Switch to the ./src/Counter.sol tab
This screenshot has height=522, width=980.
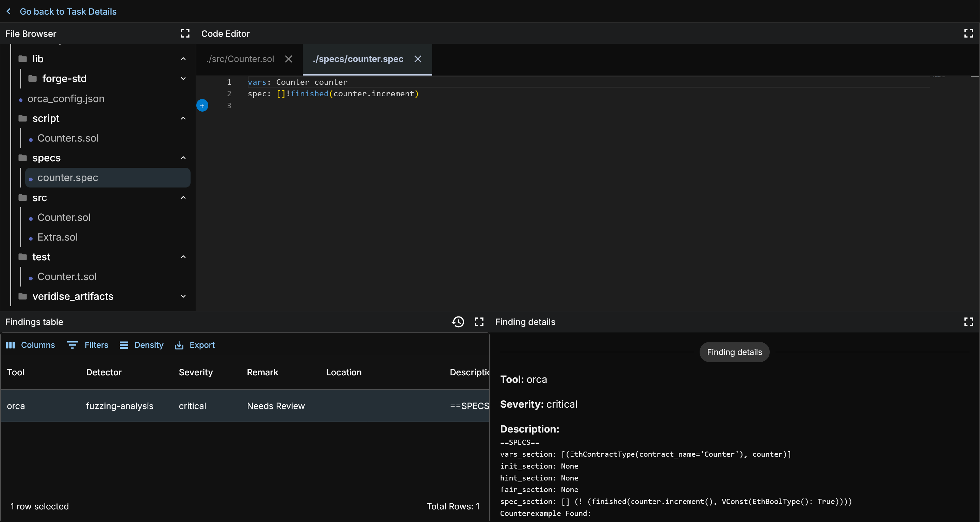(240, 59)
